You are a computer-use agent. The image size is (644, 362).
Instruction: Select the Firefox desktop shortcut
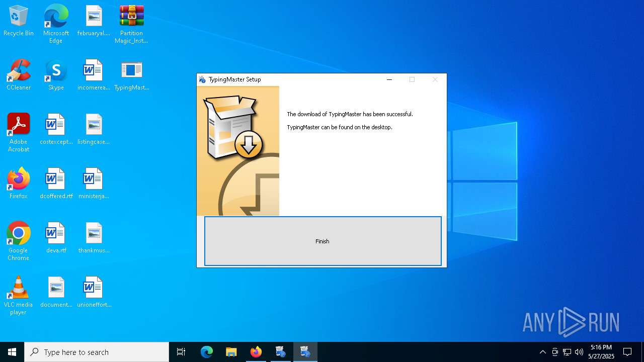pos(19,184)
